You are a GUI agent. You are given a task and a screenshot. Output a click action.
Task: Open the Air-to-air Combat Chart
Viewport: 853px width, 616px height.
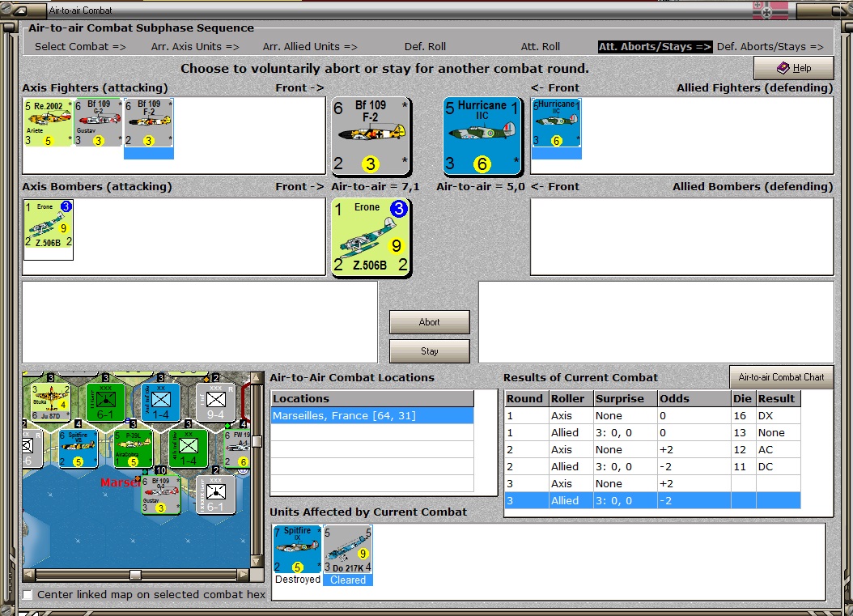point(781,377)
